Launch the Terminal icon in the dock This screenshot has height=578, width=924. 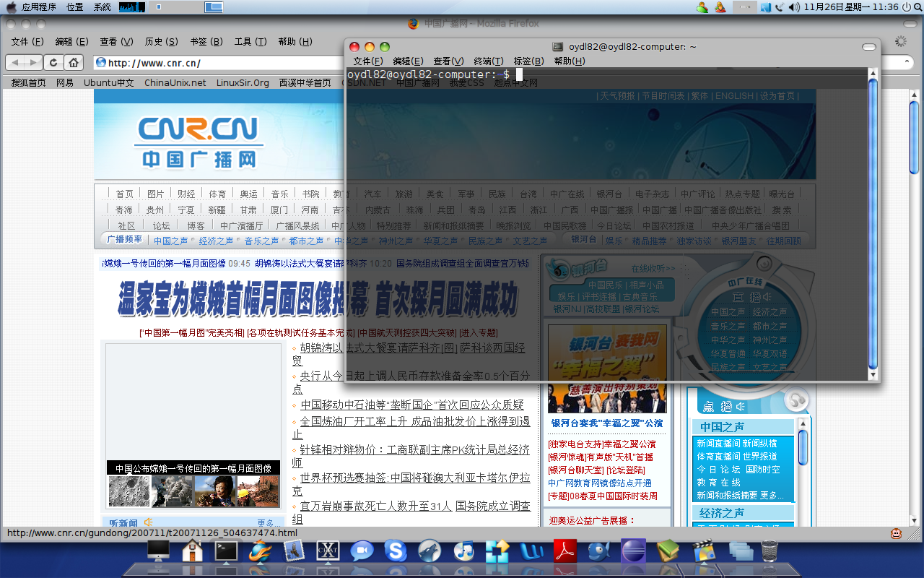[226, 551]
